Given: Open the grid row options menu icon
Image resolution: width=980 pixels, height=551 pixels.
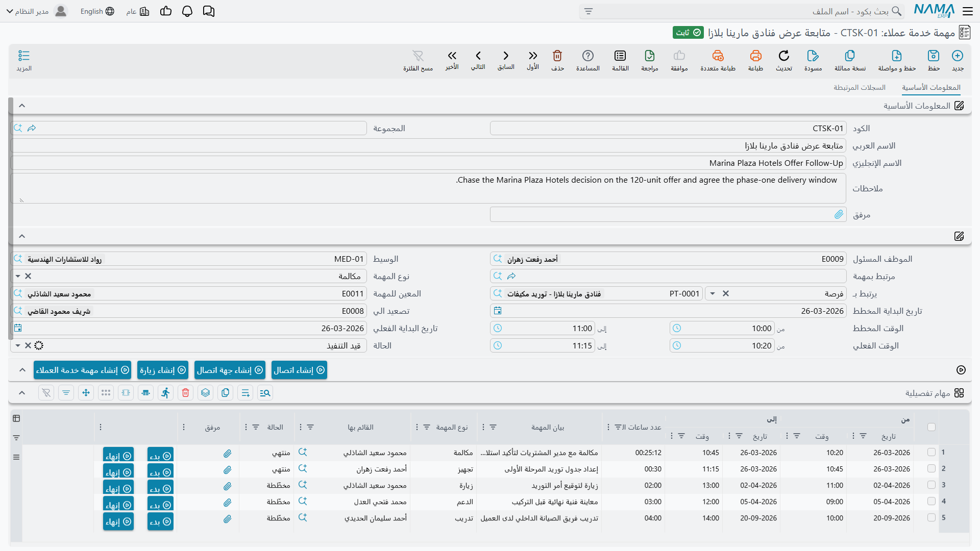Looking at the screenshot, I should coord(16,457).
